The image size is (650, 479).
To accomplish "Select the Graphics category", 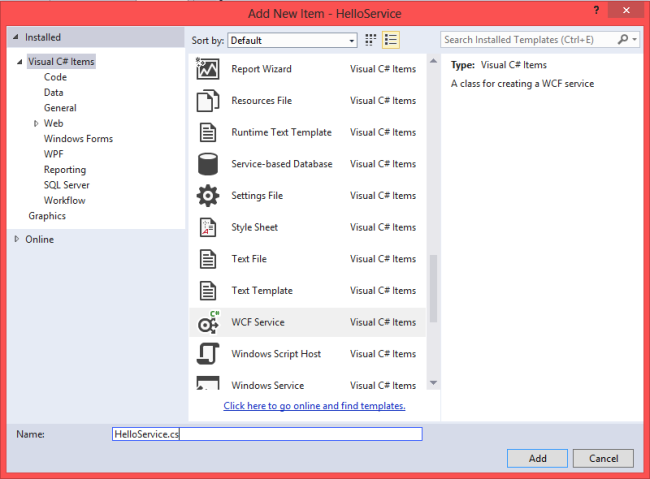I will click(x=47, y=216).
